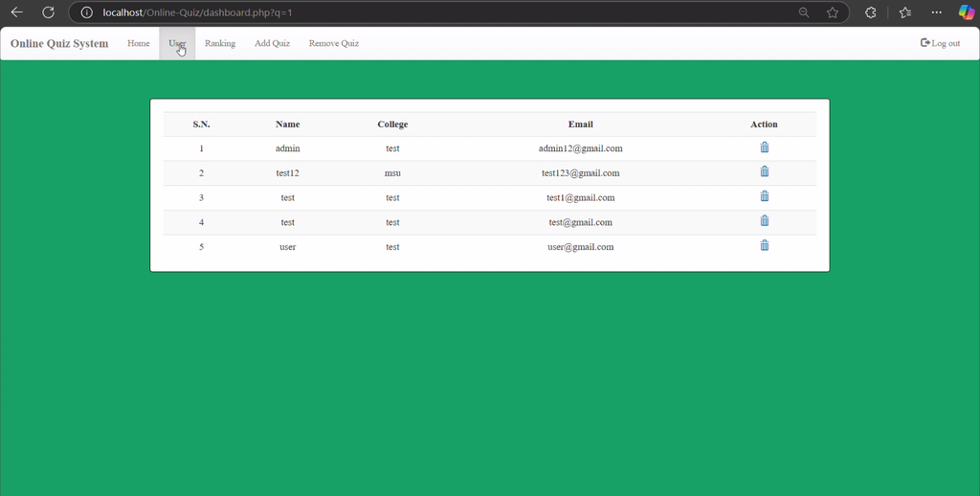
Task: Open the Add Quiz nav item
Action: pyautogui.click(x=272, y=43)
